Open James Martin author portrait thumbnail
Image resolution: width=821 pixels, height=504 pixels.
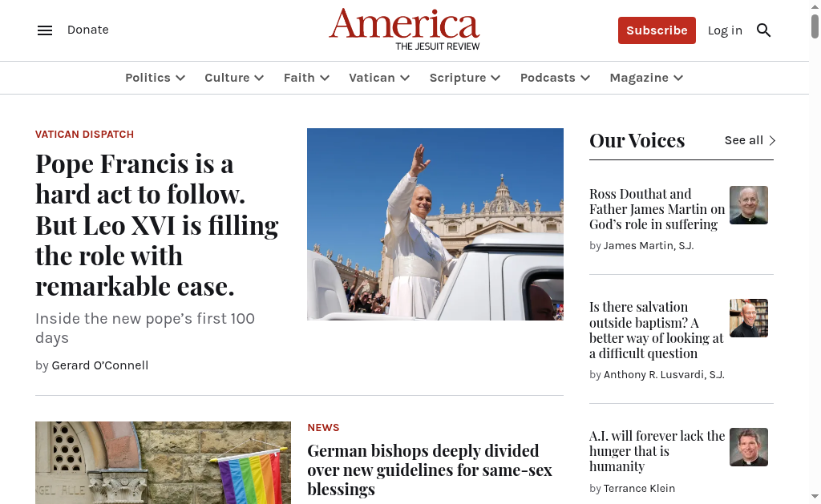pyautogui.click(x=749, y=205)
